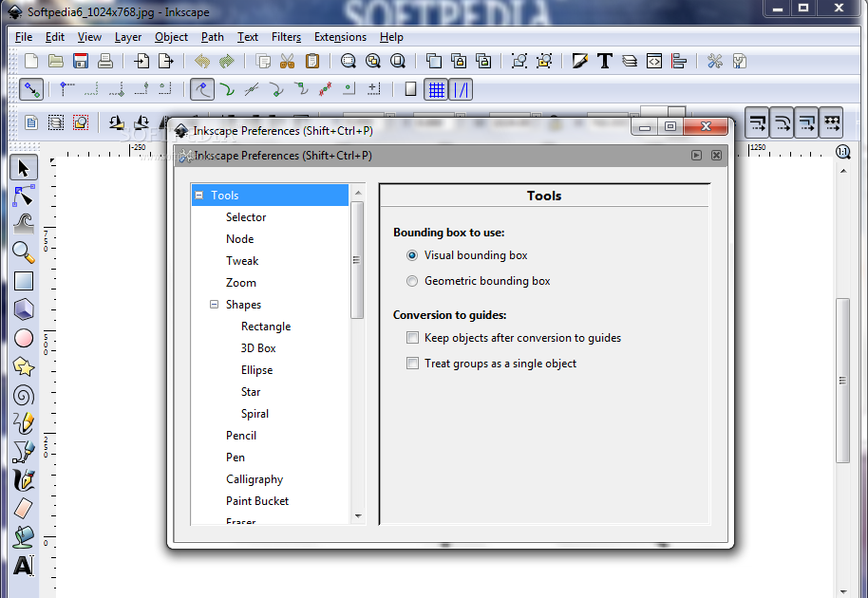Select the Rectangle tool
Screen dimensions: 868x598
click(23, 281)
